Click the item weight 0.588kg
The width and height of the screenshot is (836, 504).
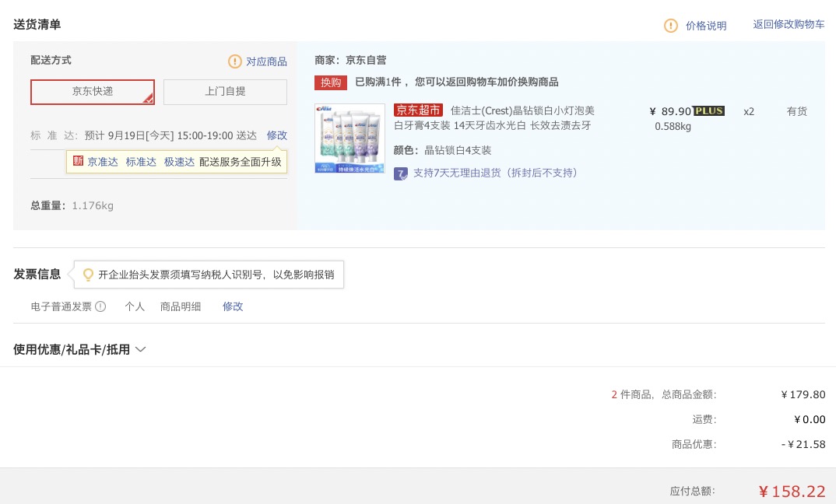(x=673, y=126)
